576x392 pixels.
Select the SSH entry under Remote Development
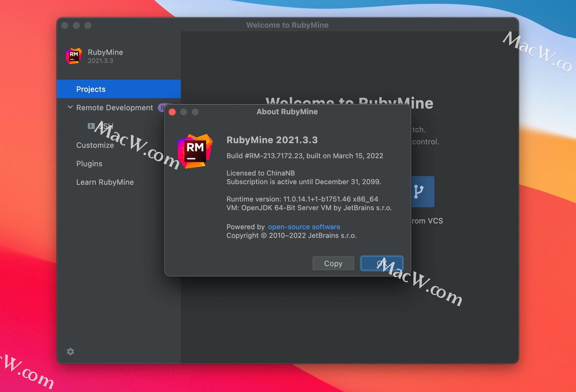tap(106, 126)
